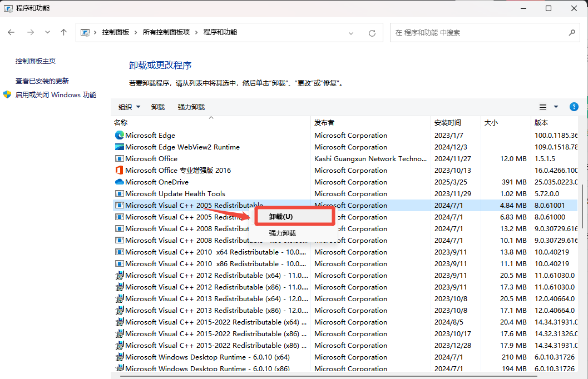Click the 2025/3/25 install date cell

[449, 182]
